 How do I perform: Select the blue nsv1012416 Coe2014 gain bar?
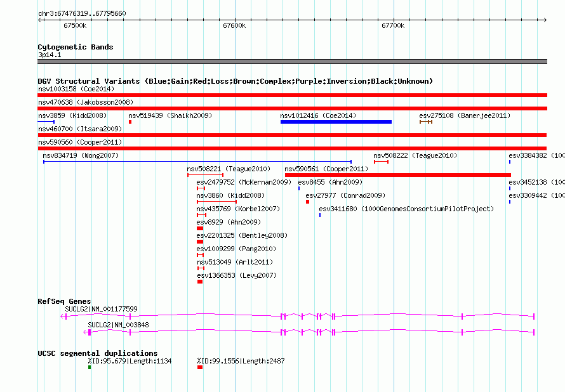336,122
